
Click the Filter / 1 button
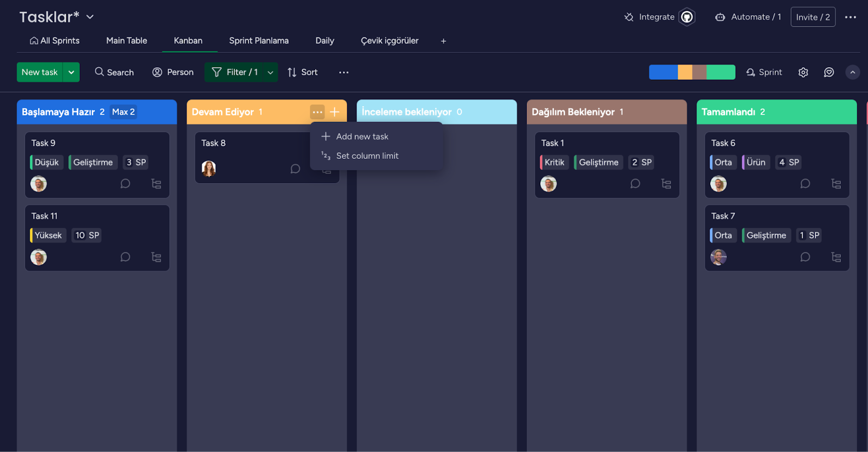(234, 73)
